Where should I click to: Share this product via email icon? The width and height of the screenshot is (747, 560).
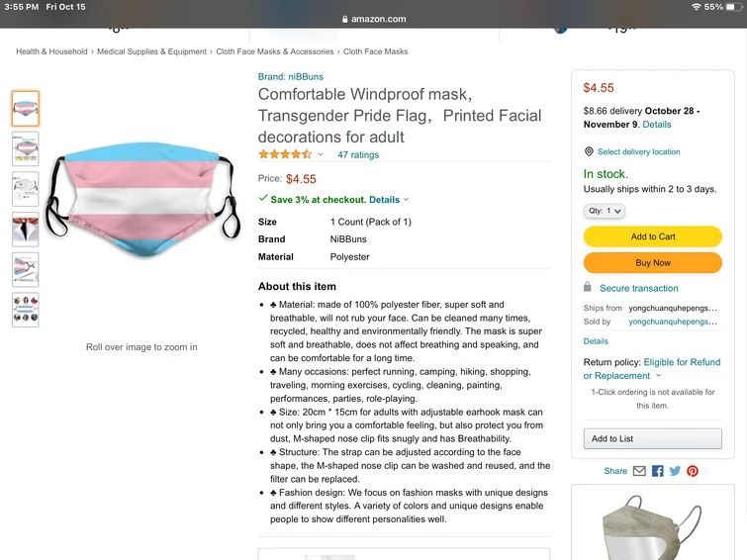pos(639,471)
